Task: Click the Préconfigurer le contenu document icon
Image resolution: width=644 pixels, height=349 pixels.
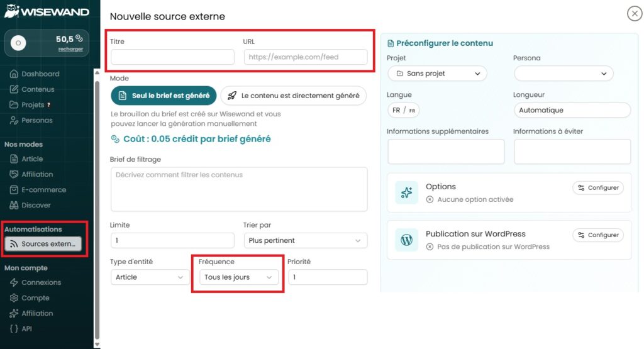Action: 391,43
